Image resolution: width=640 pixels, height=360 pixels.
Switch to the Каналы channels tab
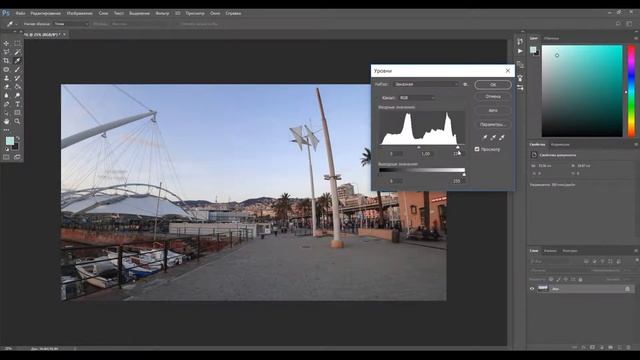point(550,251)
